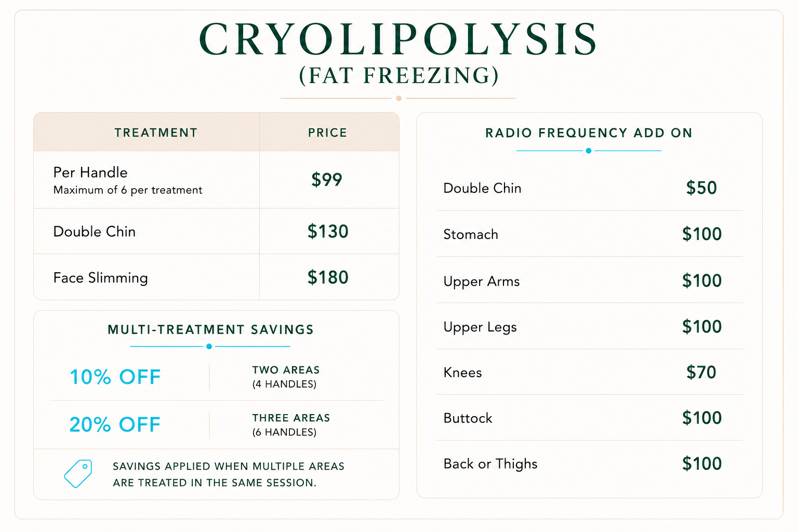Click the Knees $70 price
This screenshot has height=532, width=798.
701,373
